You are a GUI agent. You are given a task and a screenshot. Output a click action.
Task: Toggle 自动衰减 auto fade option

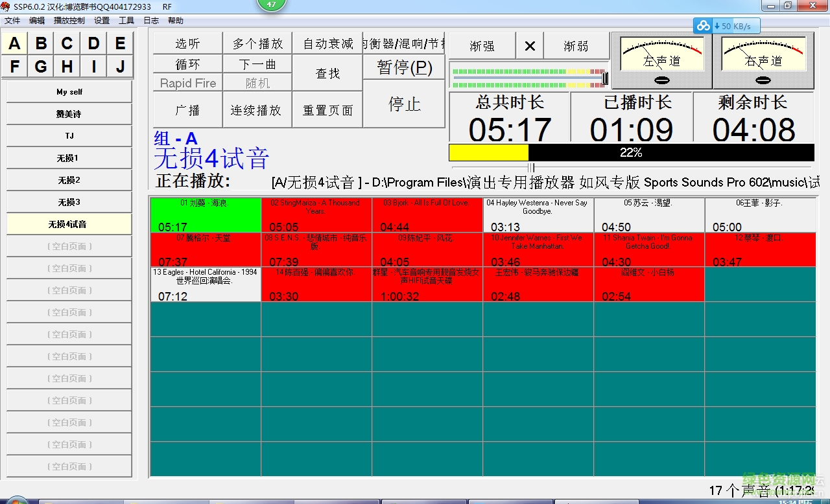click(x=327, y=43)
